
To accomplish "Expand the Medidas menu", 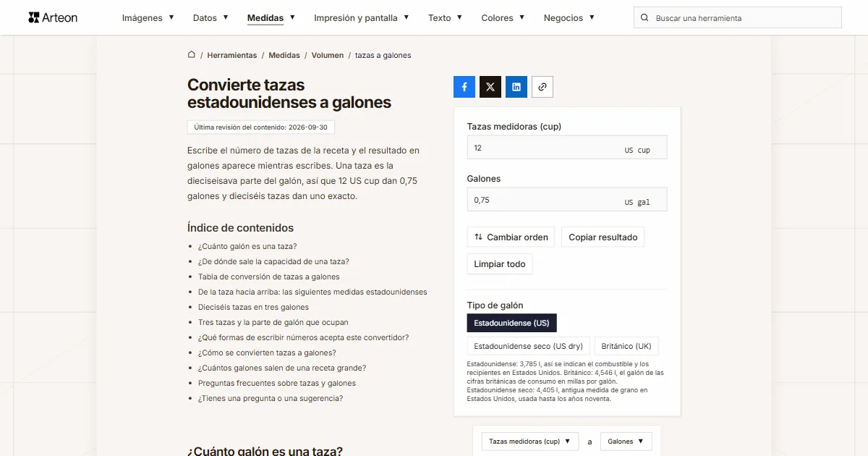I will point(271,18).
